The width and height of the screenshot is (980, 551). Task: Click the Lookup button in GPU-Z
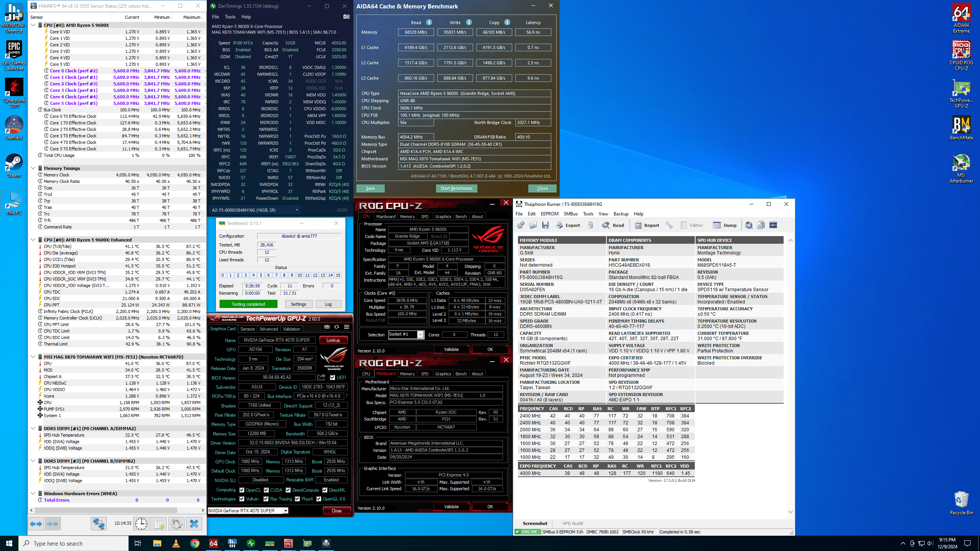[333, 340]
